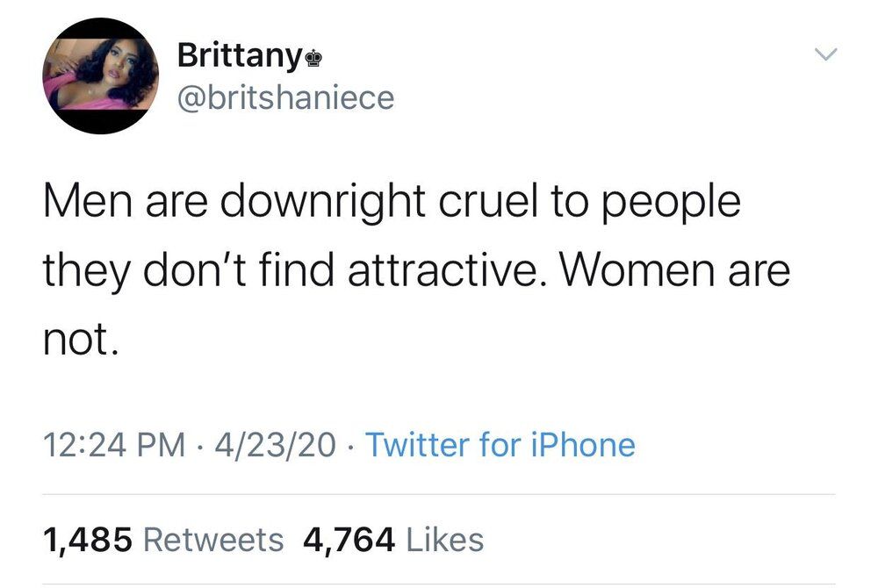Open the Likes label list
This screenshot has height=588, width=878.
445,540
